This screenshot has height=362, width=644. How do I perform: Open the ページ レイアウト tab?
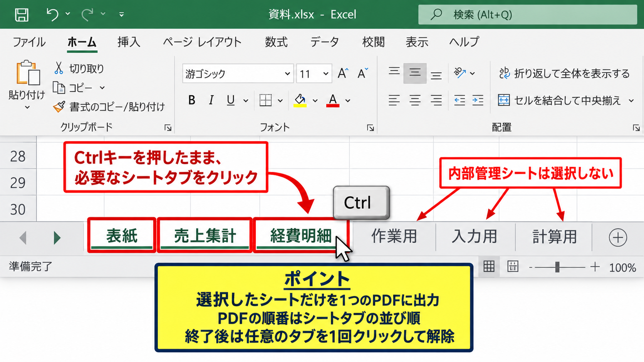click(x=202, y=42)
